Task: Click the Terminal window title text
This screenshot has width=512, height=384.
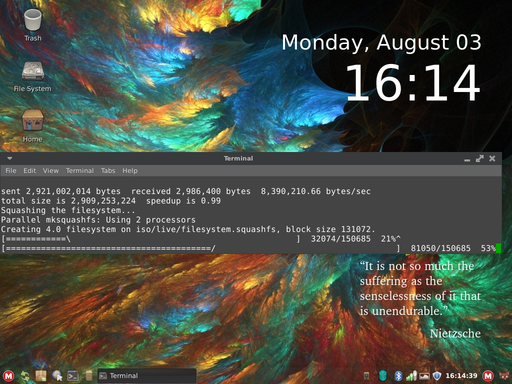Action: [238, 158]
